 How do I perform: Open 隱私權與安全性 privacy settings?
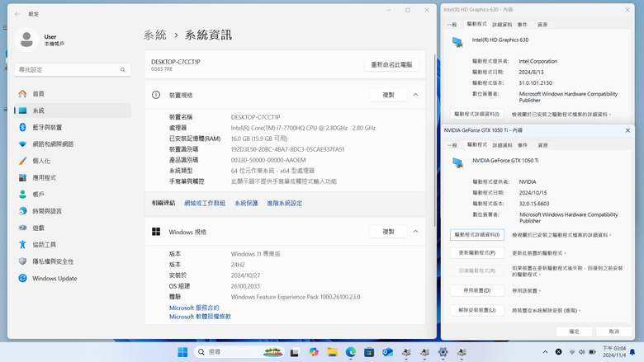pos(73,261)
